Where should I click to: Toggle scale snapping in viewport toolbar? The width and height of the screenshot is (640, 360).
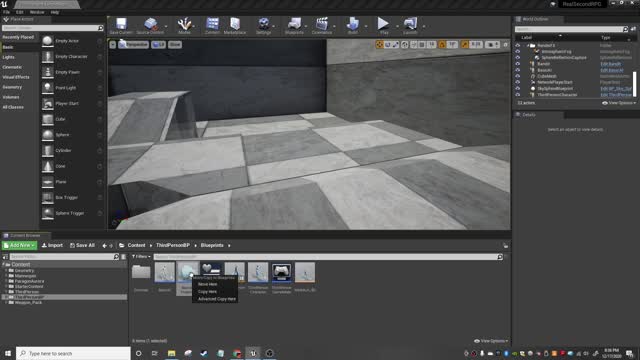click(x=464, y=44)
